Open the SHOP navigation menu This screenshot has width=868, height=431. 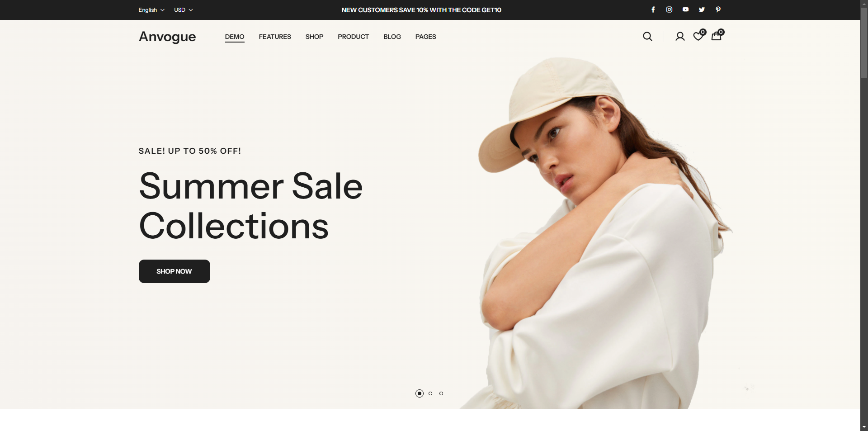[314, 37]
